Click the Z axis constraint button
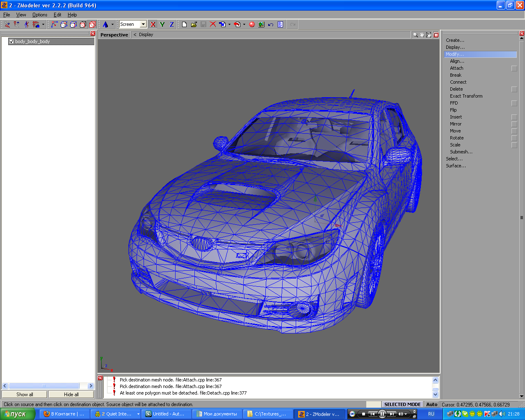The height and width of the screenshot is (420, 525). [171, 25]
